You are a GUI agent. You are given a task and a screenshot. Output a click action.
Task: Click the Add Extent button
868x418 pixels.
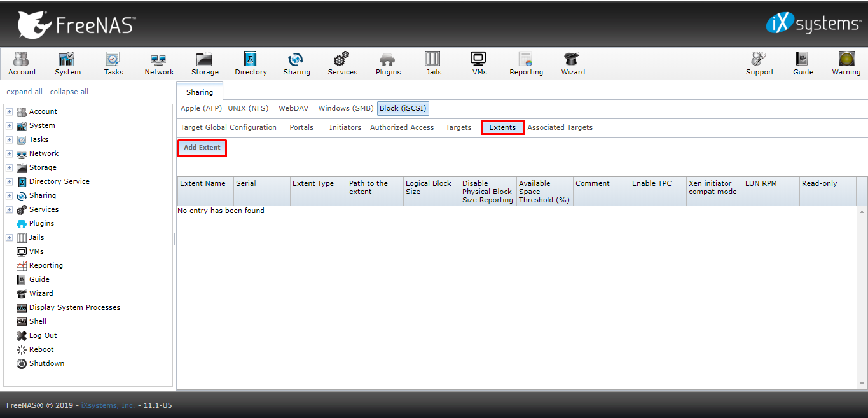pyautogui.click(x=202, y=148)
